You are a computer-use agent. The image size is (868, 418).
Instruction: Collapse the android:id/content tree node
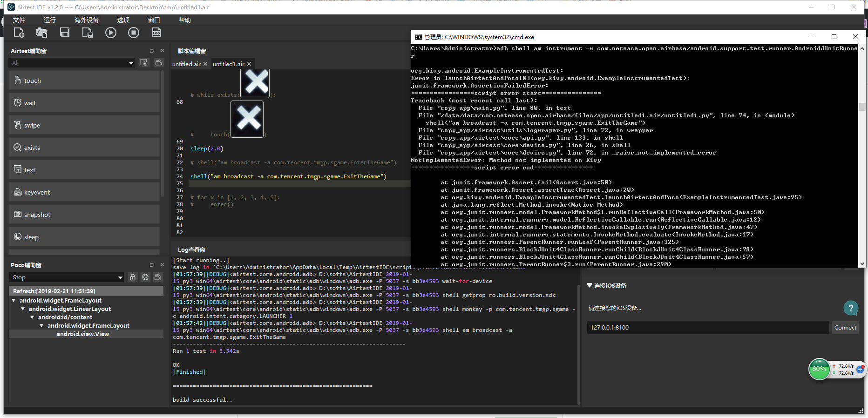33,317
